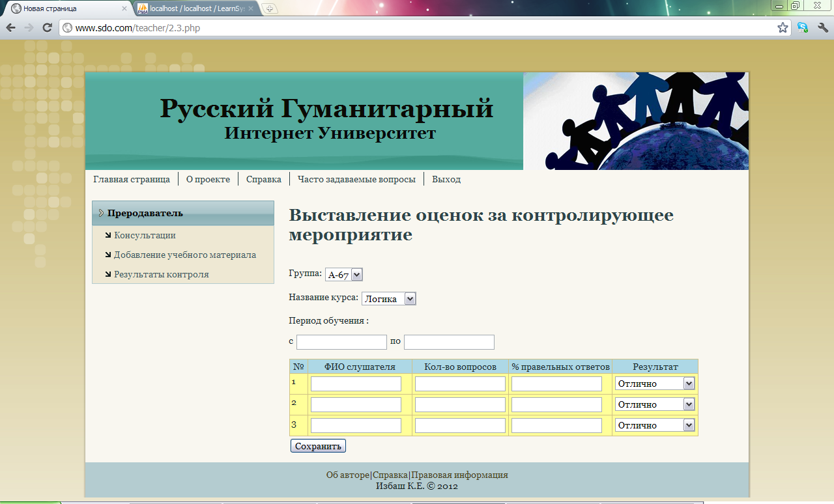Image resolution: width=834 pixels, height=504 pixels.
Task: Open Название курса Логика dropdown
Action: tap(389, 298)
